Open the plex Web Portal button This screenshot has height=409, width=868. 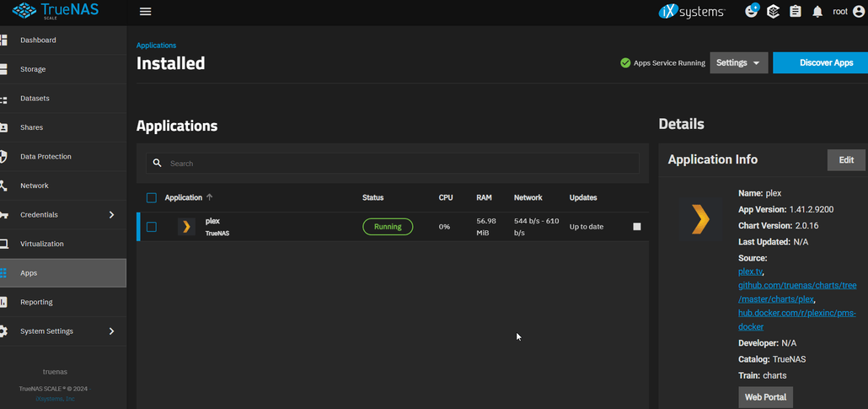pyautogui.click(x=765, y=397)
